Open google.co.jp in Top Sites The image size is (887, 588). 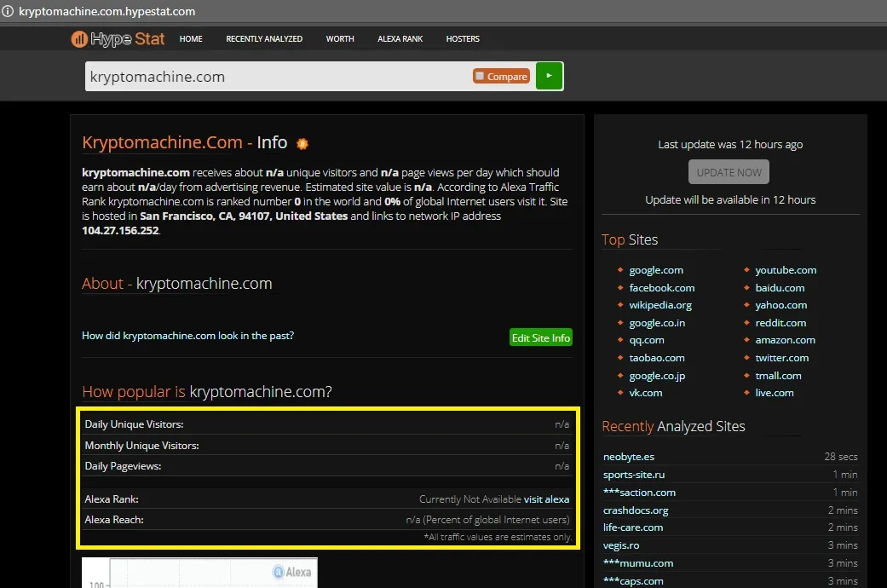657,376
